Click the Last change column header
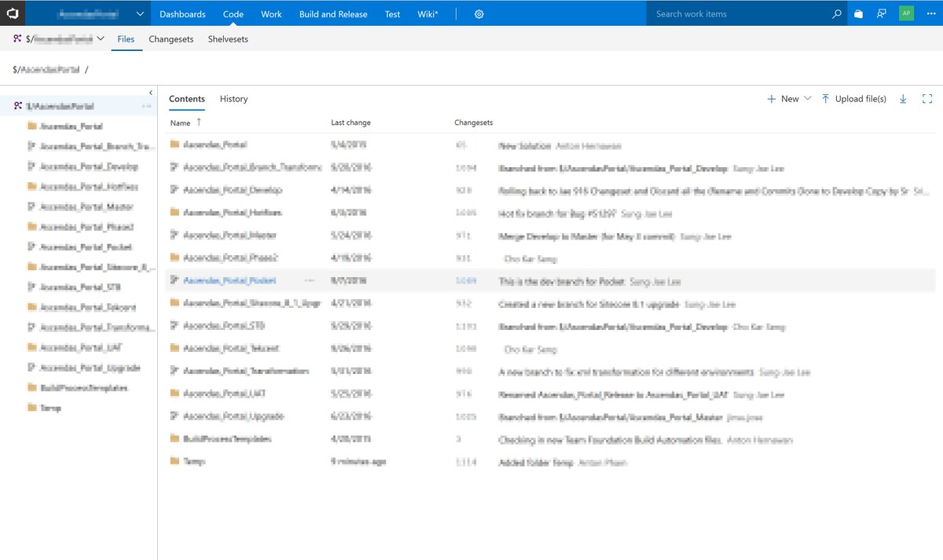943x560 pixels. 350,123
